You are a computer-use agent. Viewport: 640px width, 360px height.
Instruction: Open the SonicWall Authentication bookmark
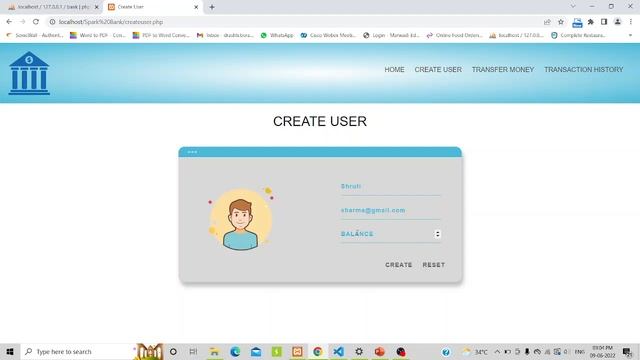(34, 36)
